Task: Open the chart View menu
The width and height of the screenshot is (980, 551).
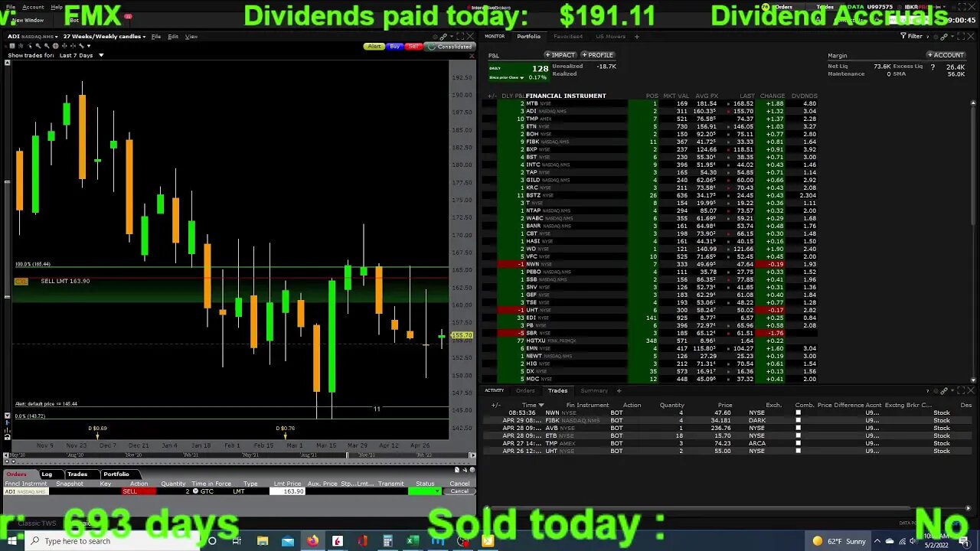Action: click(191, 36)
